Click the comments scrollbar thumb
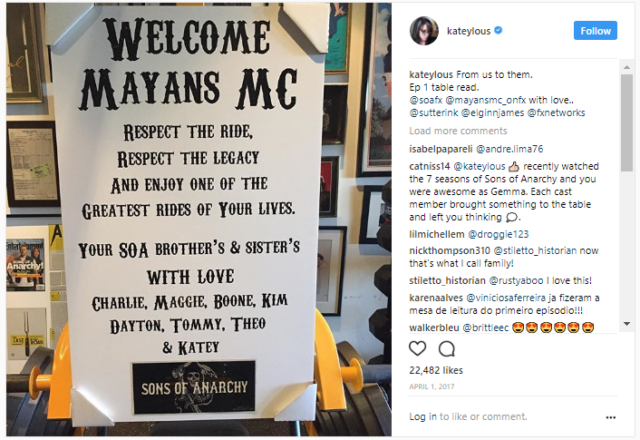This screenshot has height=440, width=640. point(627,122)
